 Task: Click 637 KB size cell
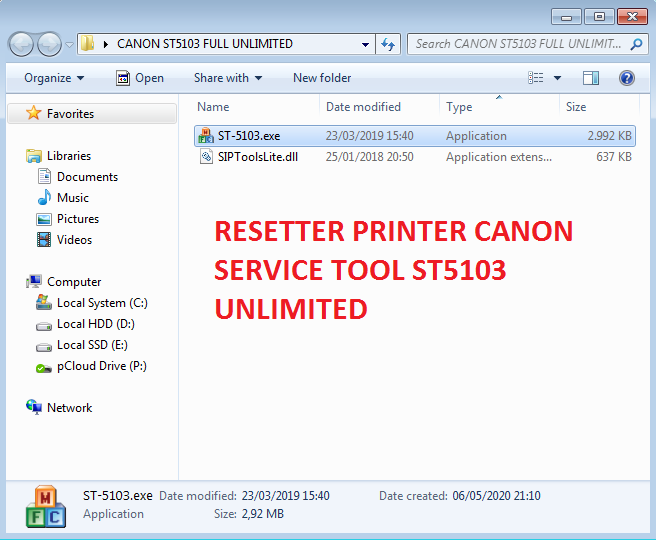click(614, 157)
